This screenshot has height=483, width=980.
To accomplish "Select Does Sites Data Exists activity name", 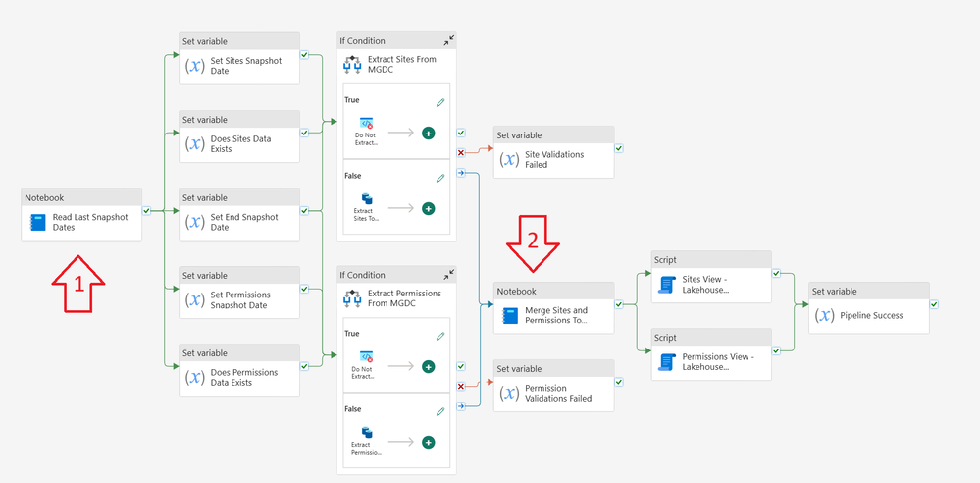I will click(x=240, y=144).
